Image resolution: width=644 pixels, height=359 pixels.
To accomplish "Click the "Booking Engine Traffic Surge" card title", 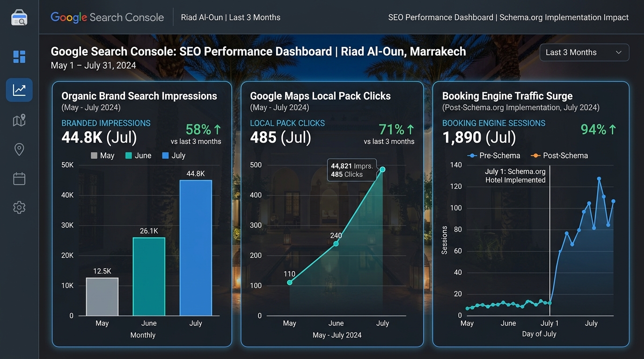I will pos(507,96).
